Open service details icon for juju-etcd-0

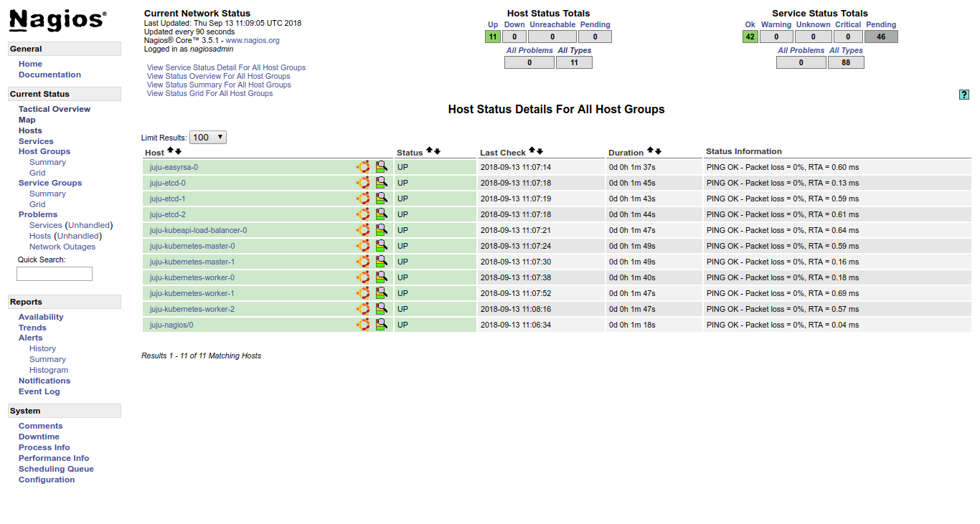(382, 183)
